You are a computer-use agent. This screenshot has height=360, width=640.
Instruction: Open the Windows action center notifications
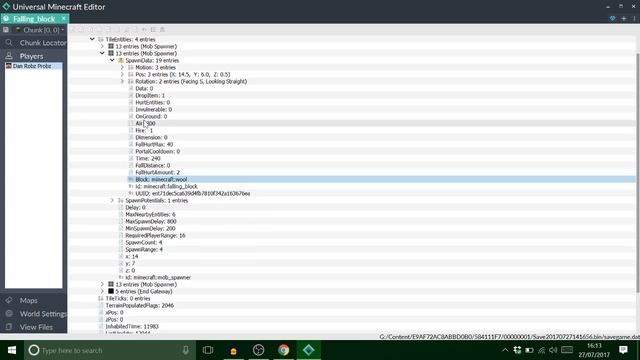pos(623,350)
